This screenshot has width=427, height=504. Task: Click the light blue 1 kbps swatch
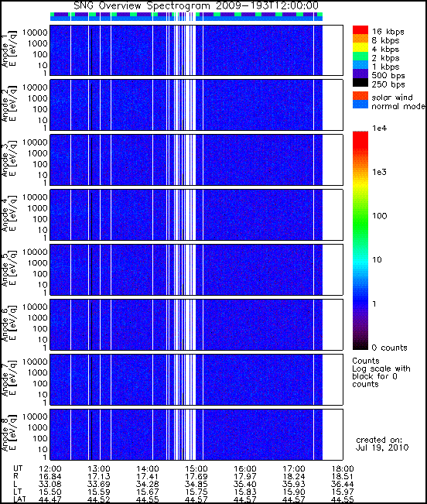(360, 64)
